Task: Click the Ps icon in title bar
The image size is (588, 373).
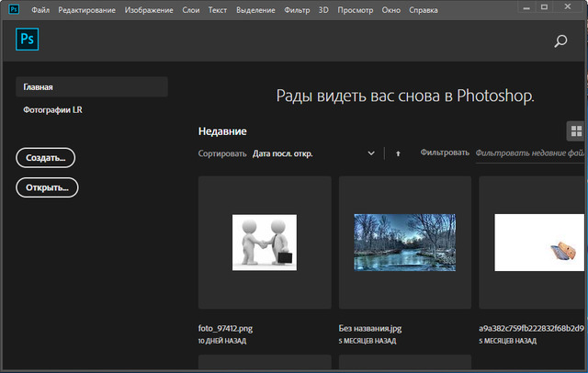Action: (x=14, y=9)
